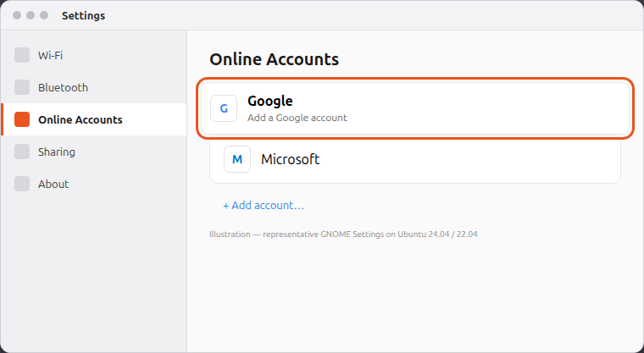Go to the Sharing panel
The width and height of the screenshot is (644, 353).
(94, 152)
